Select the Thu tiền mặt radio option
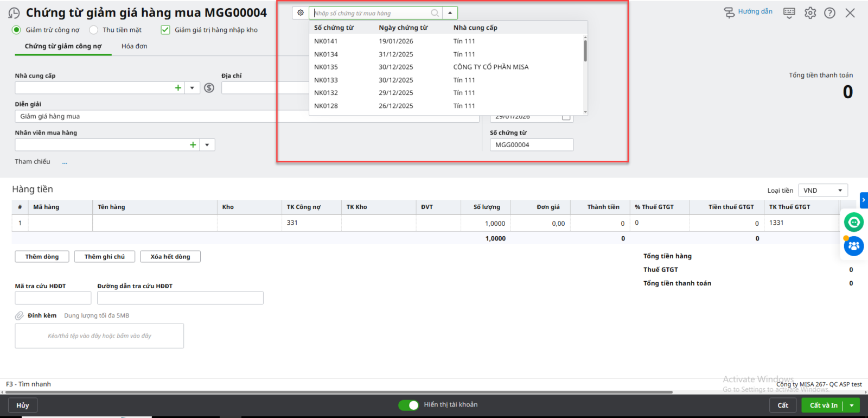 point(94,30)
